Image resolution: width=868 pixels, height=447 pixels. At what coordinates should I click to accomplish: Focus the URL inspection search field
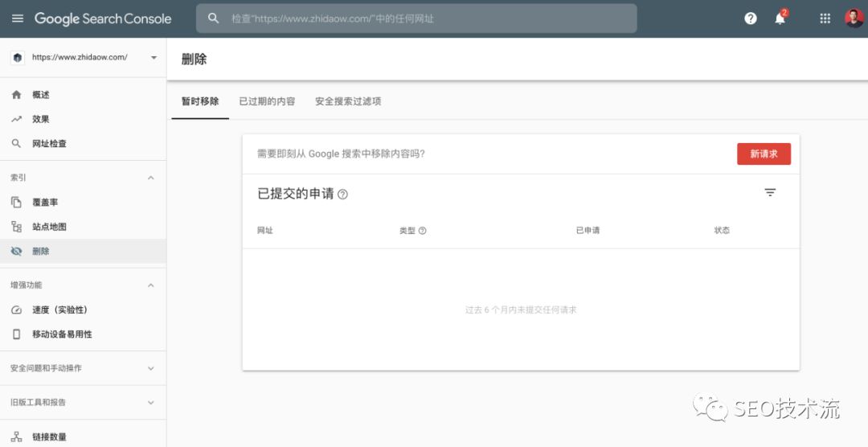[418, 18]
